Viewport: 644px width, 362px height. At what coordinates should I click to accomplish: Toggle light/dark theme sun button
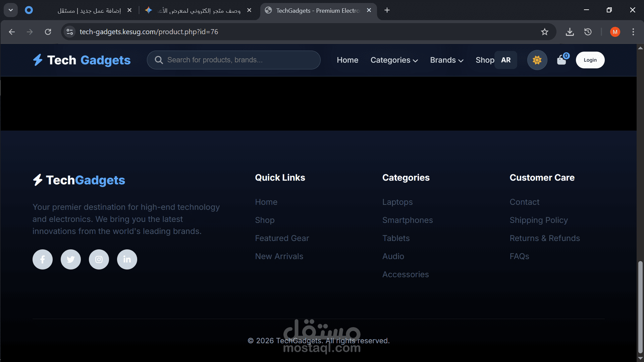click(537, 60)
